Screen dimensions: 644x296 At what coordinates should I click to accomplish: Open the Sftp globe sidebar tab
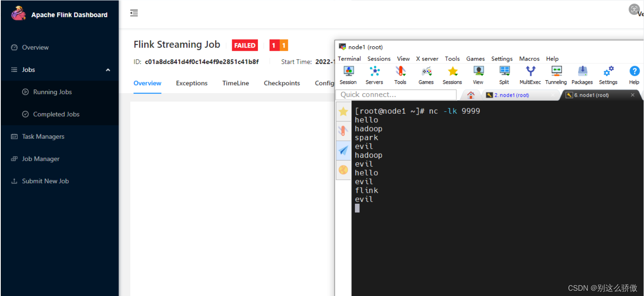[343, 170]
